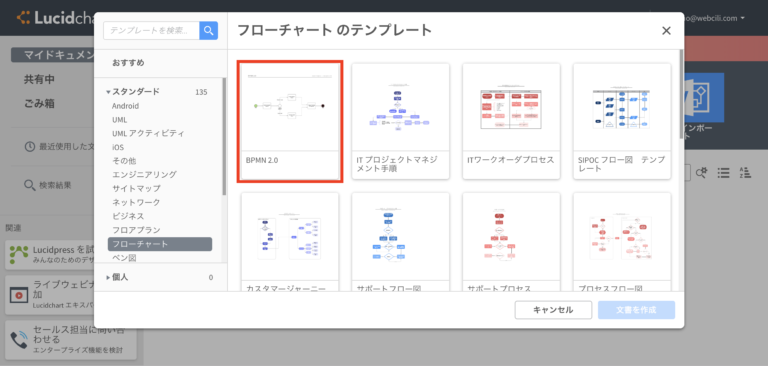Click the Lucidpress promo icon

click(x=19, y=255)
